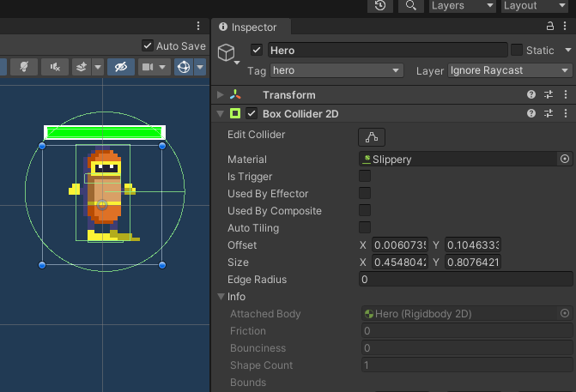The width and height of the screenshot is (576, 392).
Task: Click the Bounds info label
Action: click(x=248, y=383)
